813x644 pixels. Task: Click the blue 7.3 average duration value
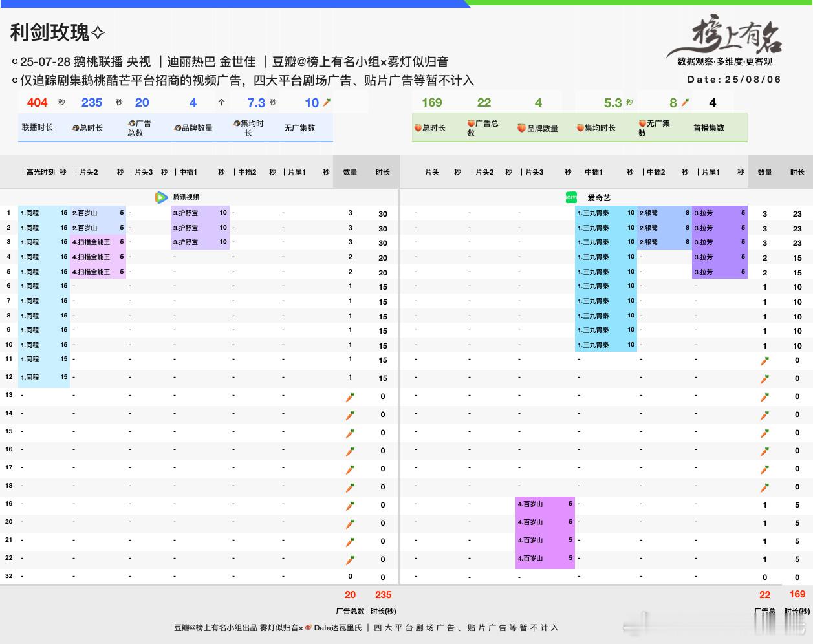click(x=256, y=103)
